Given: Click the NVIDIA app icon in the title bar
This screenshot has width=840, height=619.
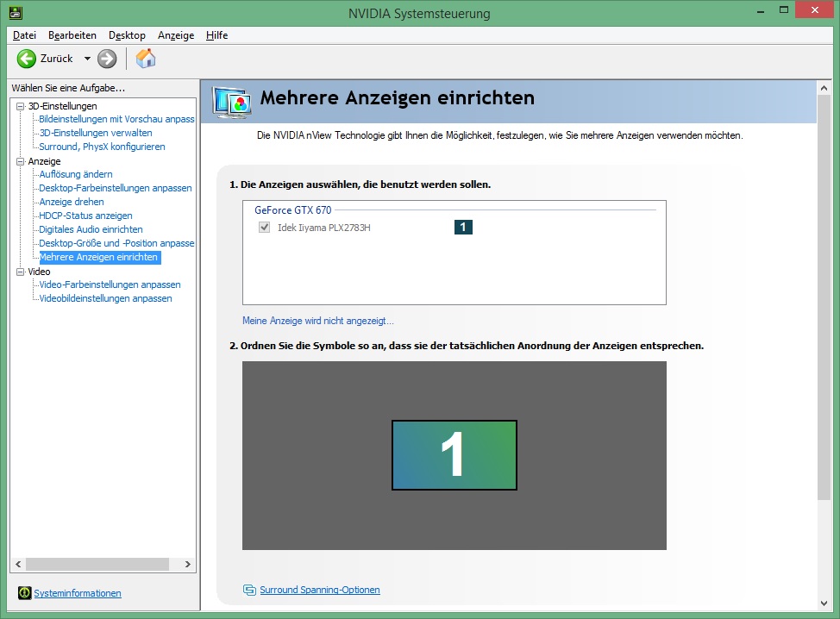Looking at the screenshot, I should tap(16, 12).
